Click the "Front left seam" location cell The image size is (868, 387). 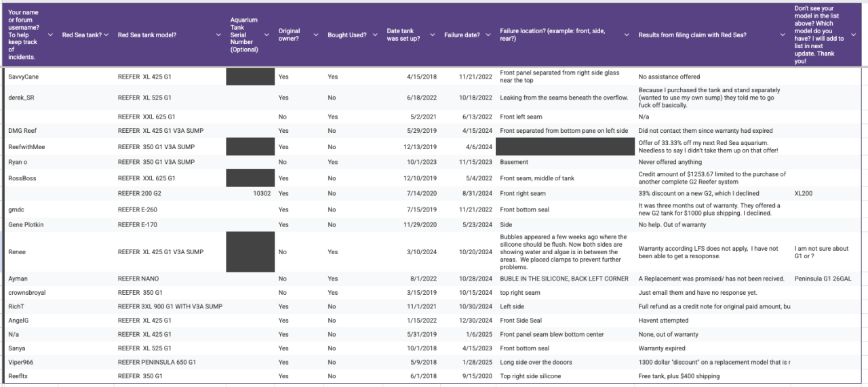pyautogui.click(x=566, y=117)
